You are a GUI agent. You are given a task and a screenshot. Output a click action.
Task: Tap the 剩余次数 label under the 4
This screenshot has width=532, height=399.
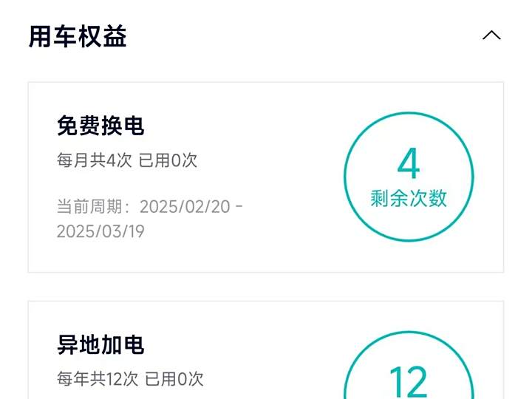click(409, 199)
